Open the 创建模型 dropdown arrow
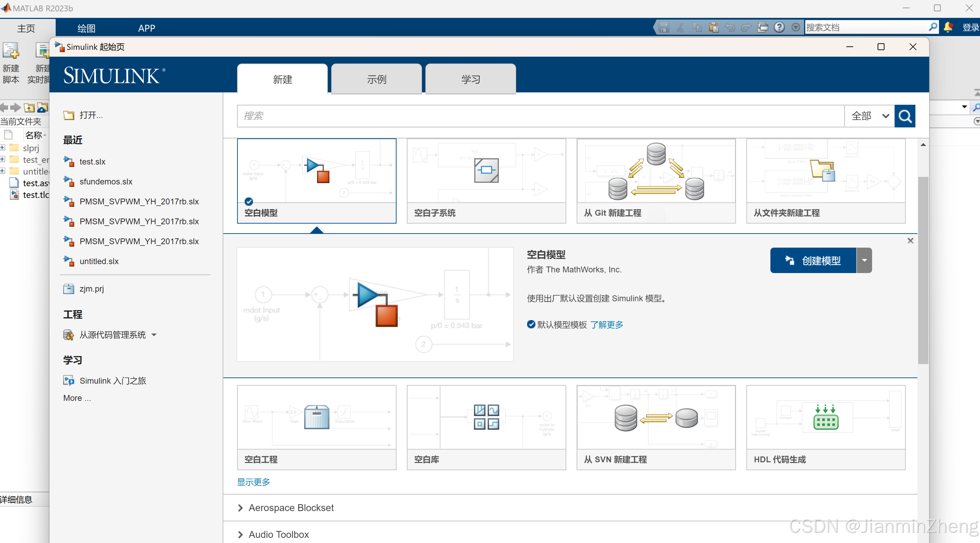The image size is (980, 543). point(864,260)
